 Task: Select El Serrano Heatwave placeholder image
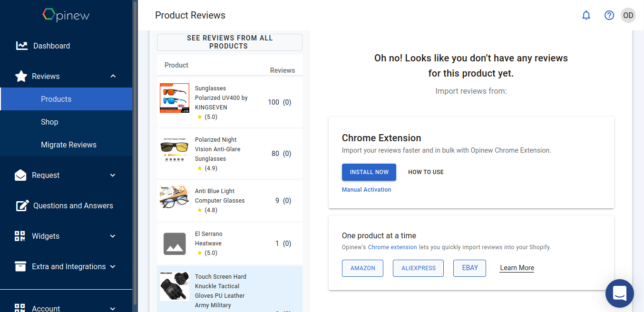click(x=175, y=244)
